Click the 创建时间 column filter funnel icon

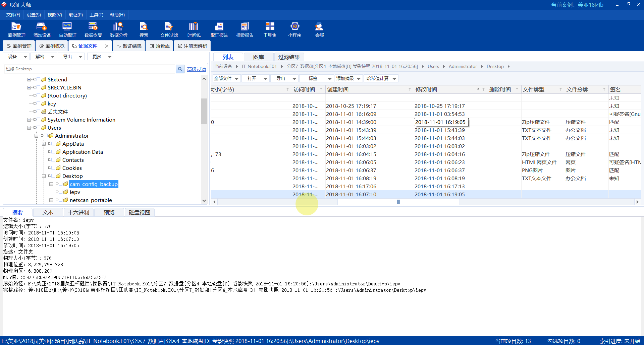tap(410, 89)
